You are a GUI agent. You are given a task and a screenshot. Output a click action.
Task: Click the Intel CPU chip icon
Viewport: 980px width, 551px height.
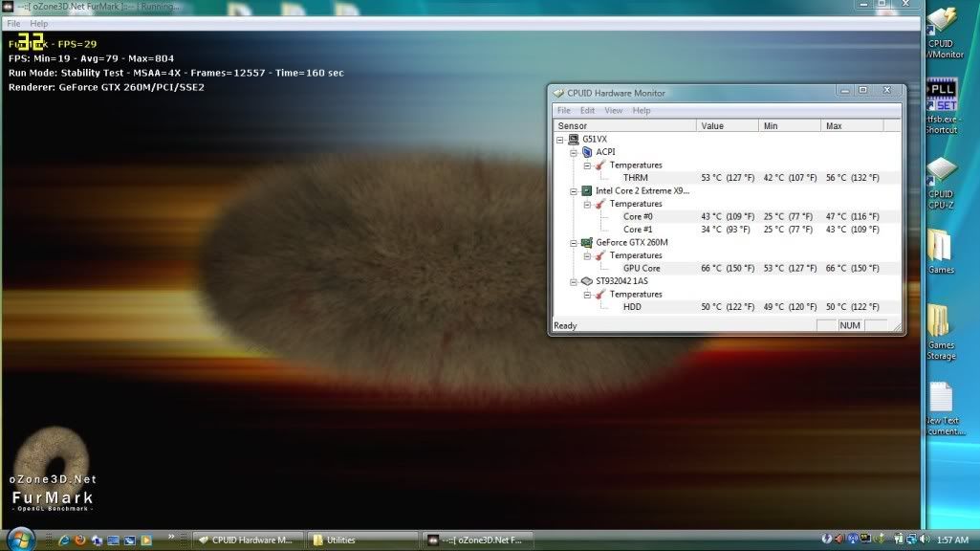pyautogui.click(x=587, y=190)
